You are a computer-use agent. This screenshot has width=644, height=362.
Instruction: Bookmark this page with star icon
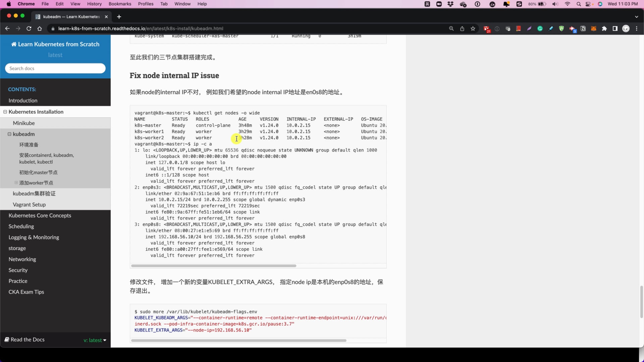click(473, 28)
